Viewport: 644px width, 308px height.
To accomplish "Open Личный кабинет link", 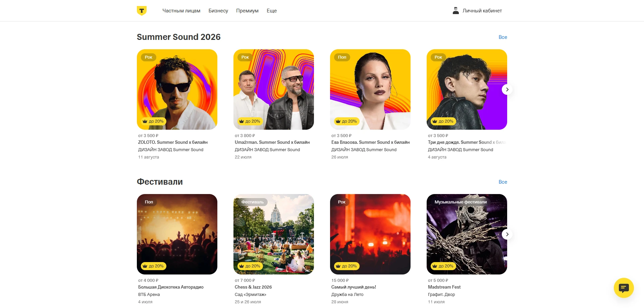I will pos(482,11).
